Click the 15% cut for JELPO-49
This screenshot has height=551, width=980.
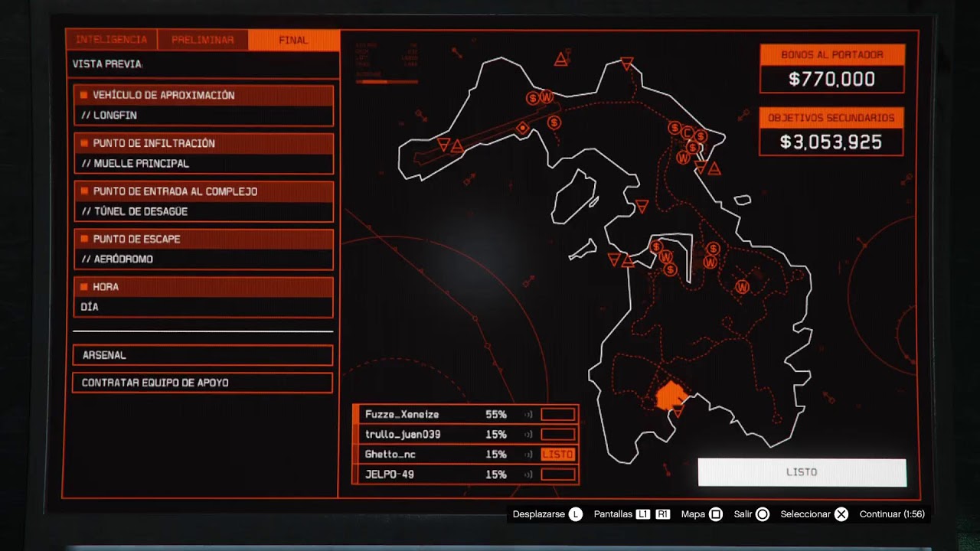click(x=496, y=474)
